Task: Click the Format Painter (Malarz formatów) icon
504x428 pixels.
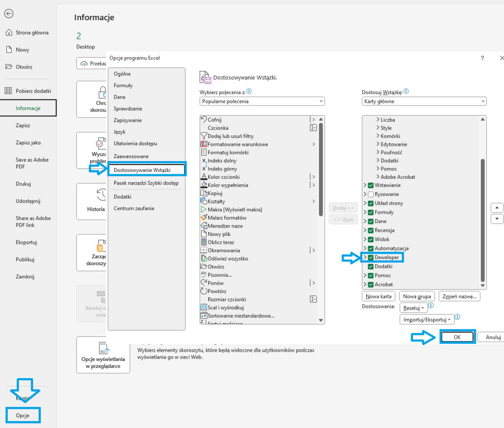Action: [x=204, y=218]
